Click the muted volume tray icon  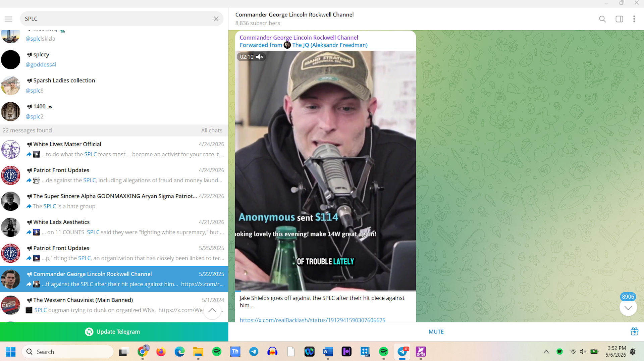pos(583,352)
